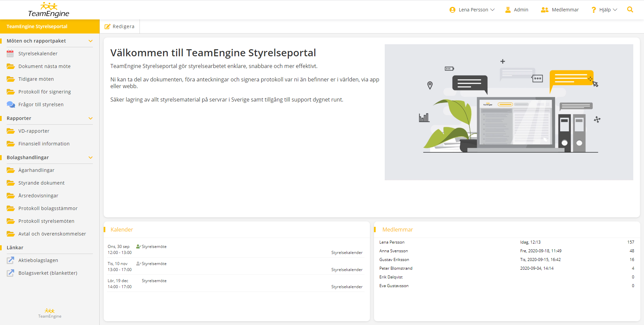Click the Hjälp question mark icon
The width and height of the screenshot is (644, 325).
tap(594, 10)
